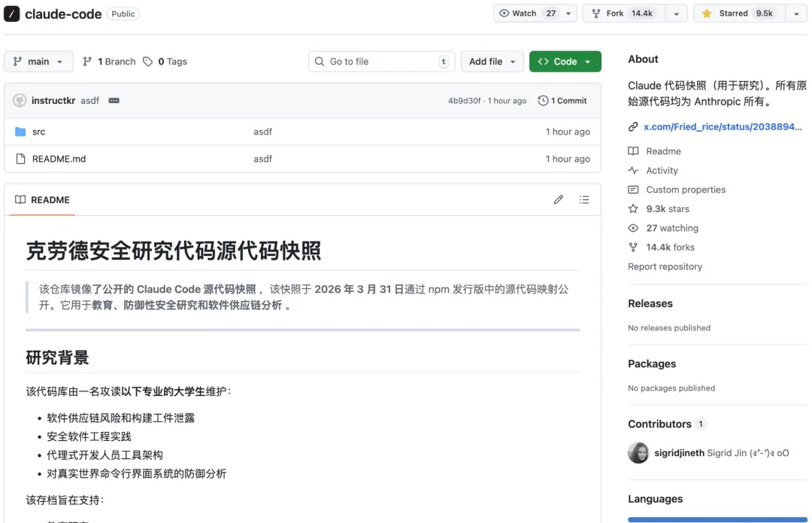Click the sigridjineth contributor avatar
Screen dimensions: 812x523
click(638, 453)
